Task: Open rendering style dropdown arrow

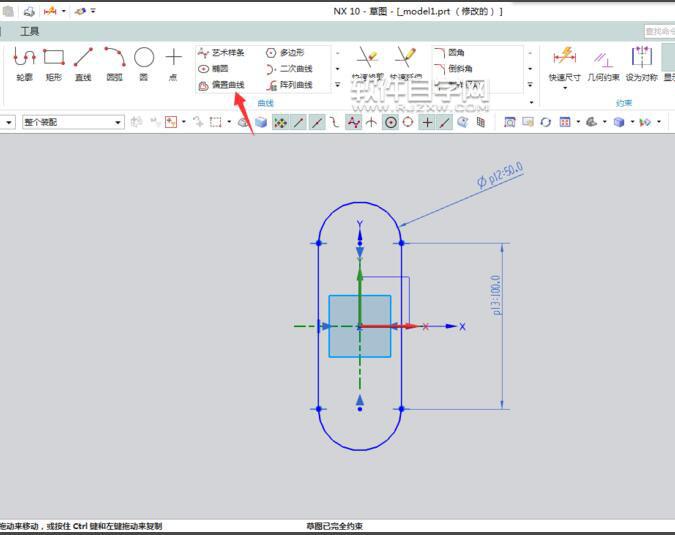Action: (605, 122)
